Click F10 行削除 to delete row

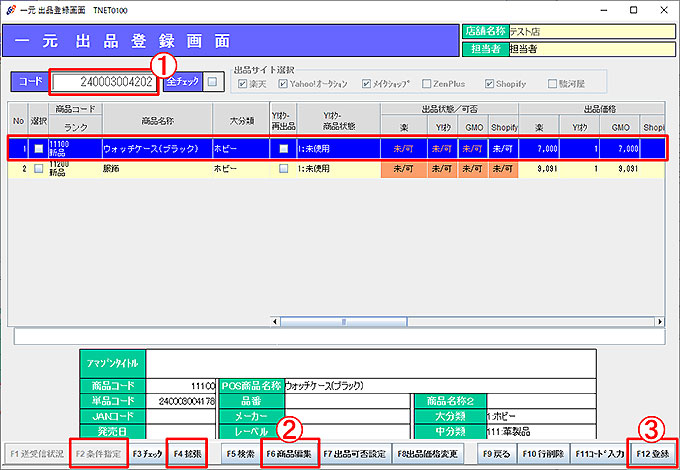click(x=543, y=453)
